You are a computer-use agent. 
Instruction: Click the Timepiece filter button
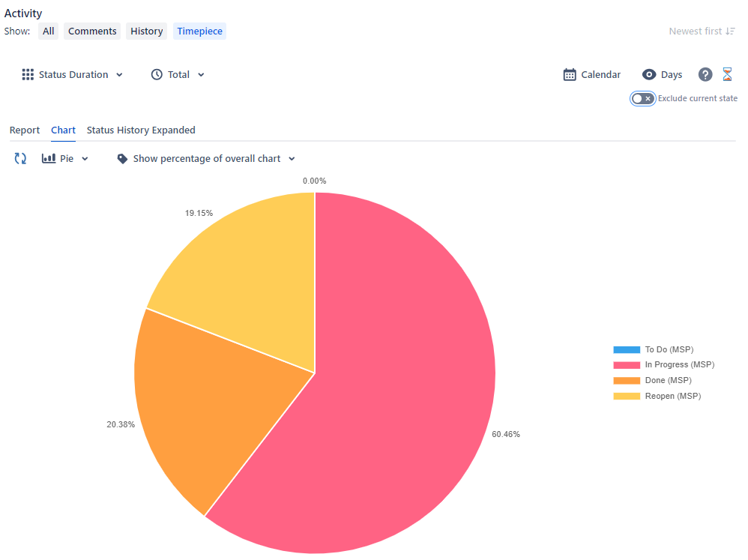pos(199,31)
